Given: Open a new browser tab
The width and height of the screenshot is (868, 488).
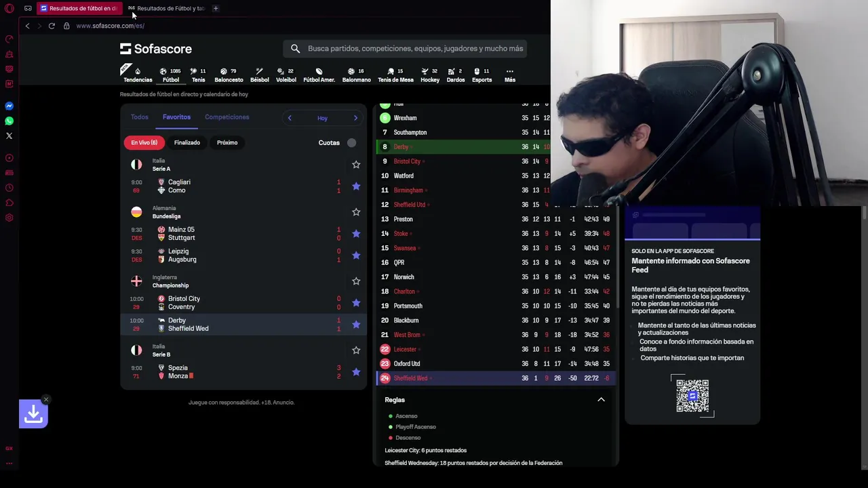Looking at the screenshot, I should click(x=216, y=8).
